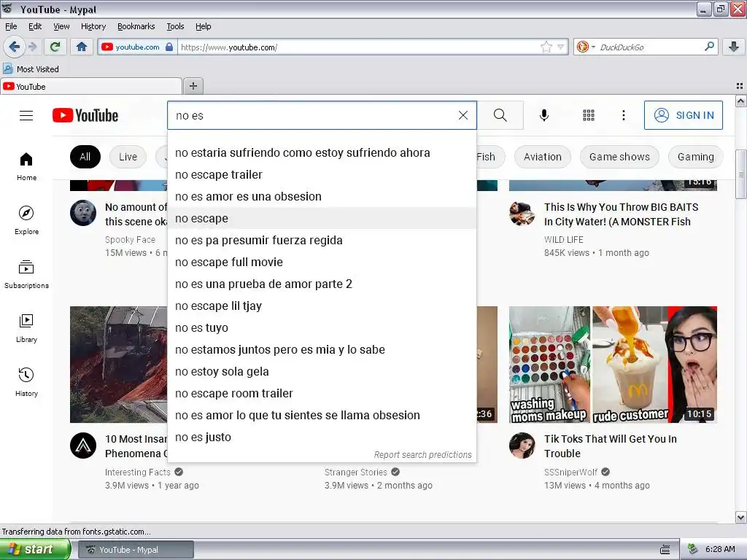
Task: Click the browser URL address field
Action: coord(358,47)
